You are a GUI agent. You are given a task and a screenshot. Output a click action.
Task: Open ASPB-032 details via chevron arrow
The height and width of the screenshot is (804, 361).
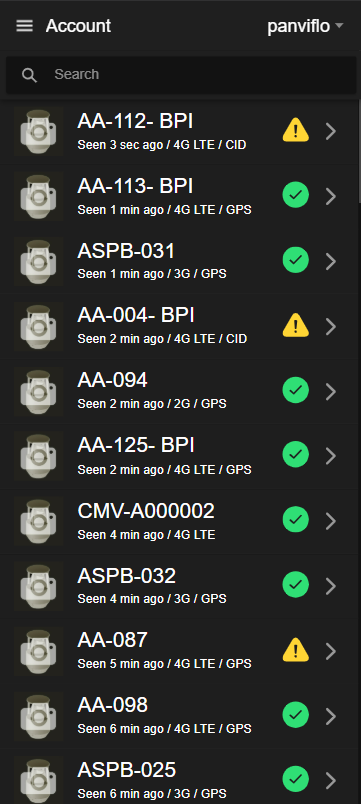(x=331, y=586)
